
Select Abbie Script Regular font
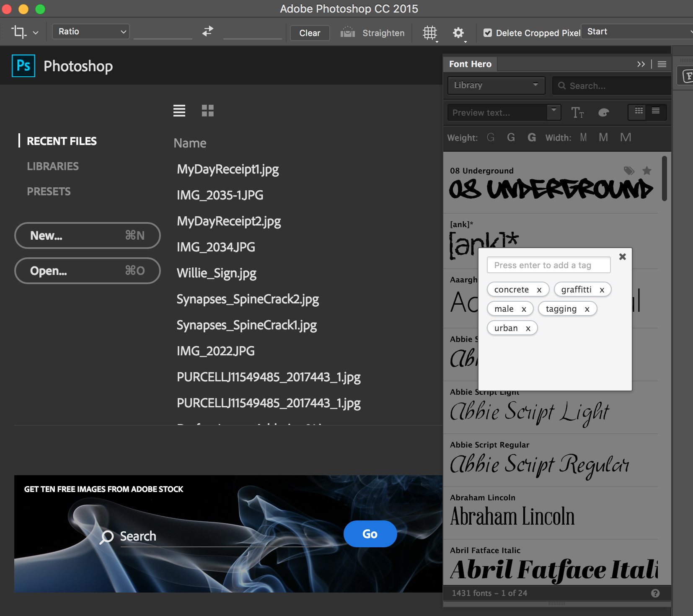pyautogui.click(x=551, y=460)
